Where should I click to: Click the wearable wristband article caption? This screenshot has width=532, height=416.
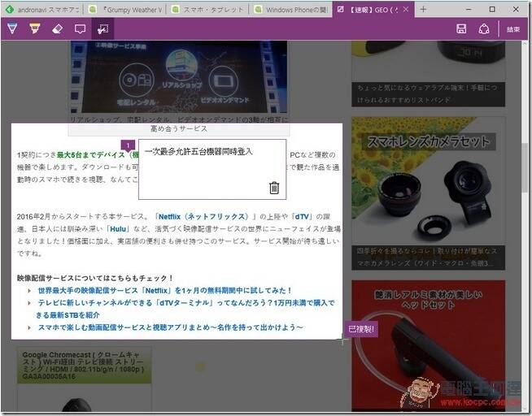428,94
